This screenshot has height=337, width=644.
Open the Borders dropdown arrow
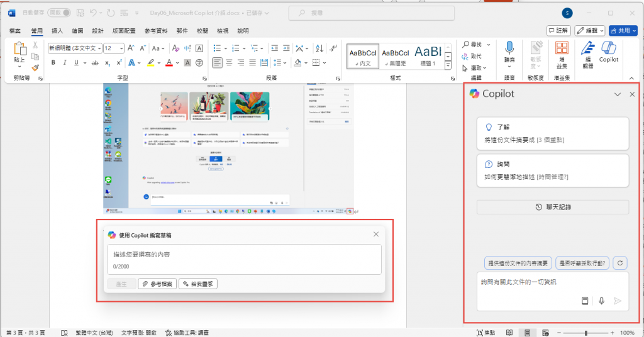point(325,64)
